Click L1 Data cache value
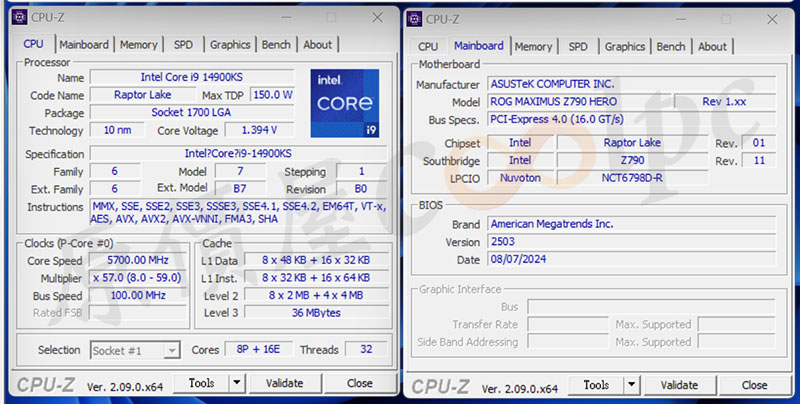Screen dimensions: 800x404 pyautogui.click(x=316, y=260)
